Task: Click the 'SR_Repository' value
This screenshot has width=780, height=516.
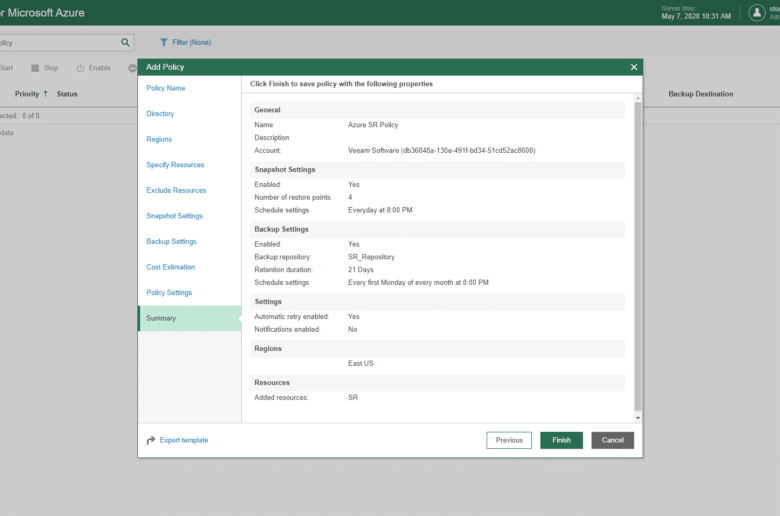Action: click(x=371, y=257)
